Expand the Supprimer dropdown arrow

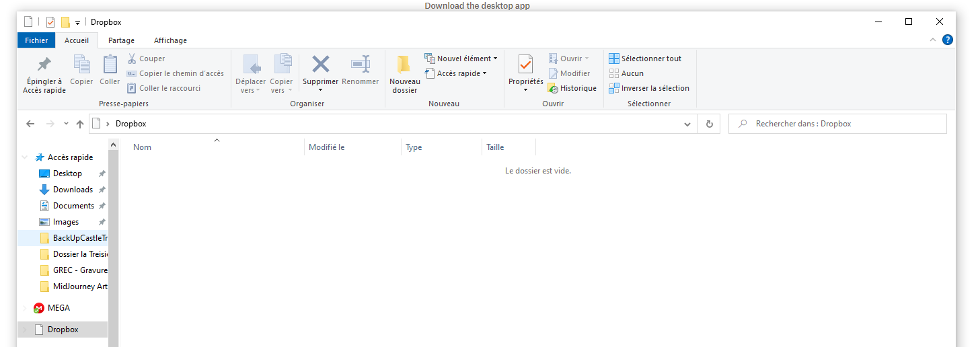pyautogui.click(x=320, y=90)
